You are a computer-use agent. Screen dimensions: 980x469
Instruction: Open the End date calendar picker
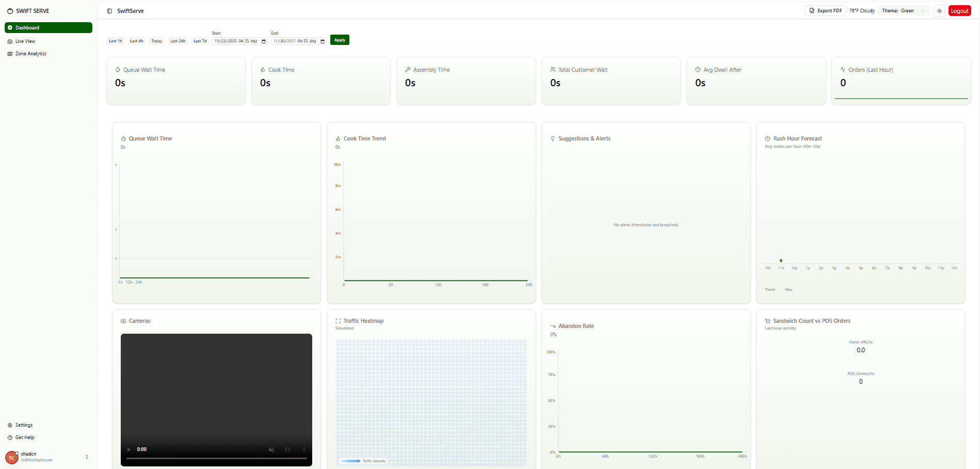coord(323,41)
